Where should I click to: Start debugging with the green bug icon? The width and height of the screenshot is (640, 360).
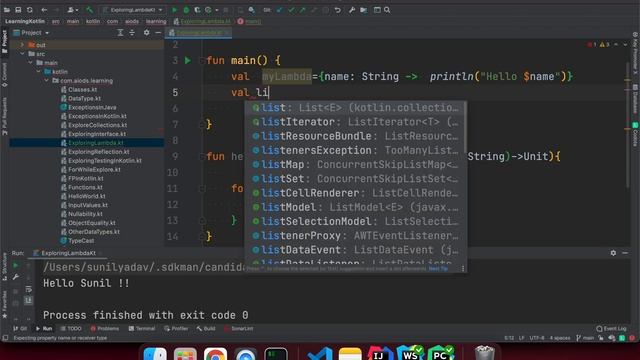tap(186, 10)
